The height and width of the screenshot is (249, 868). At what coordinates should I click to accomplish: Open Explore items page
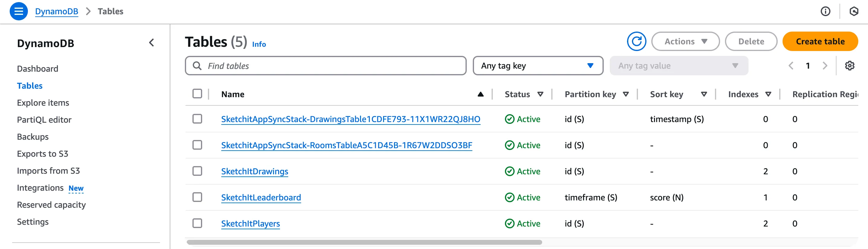click(43, 103)
